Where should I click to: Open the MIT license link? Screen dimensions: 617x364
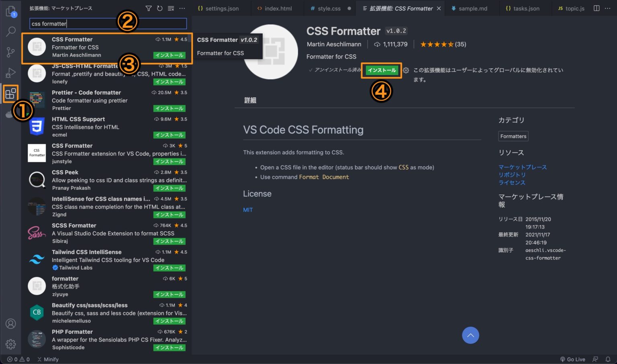point(248,209)
